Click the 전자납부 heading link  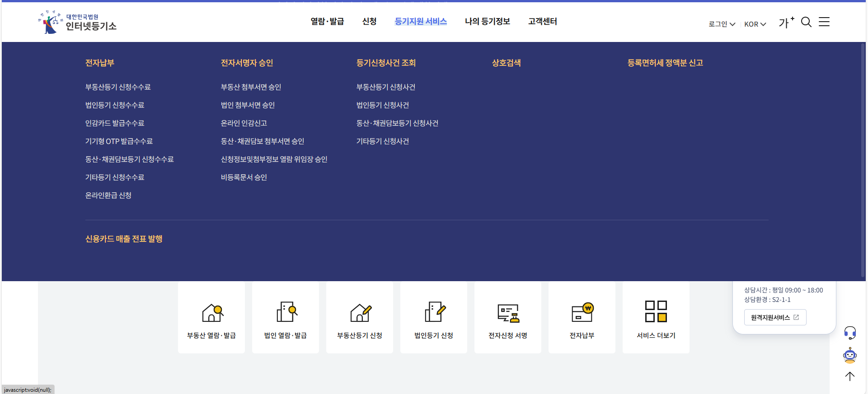point(100,63)
